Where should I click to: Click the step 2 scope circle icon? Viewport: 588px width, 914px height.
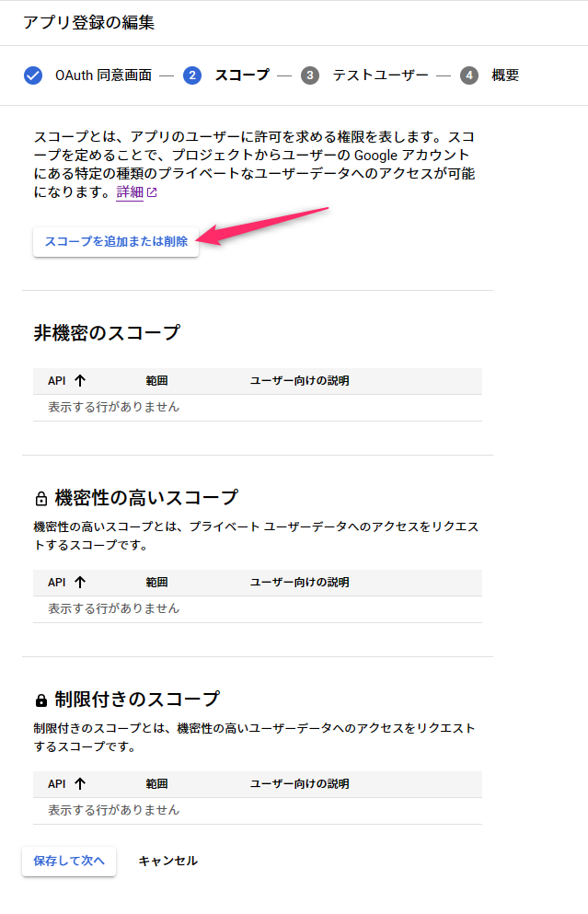(192, 75)
